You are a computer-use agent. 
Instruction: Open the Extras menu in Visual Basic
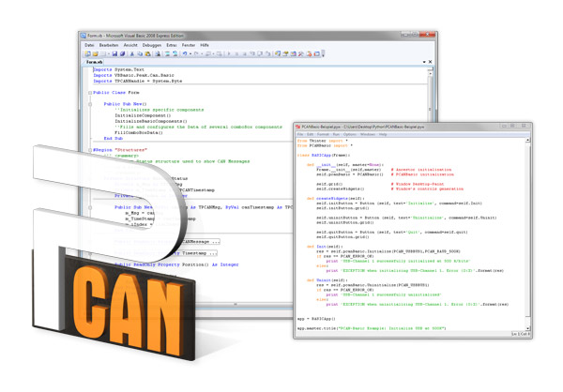click(x=171, y=45)
